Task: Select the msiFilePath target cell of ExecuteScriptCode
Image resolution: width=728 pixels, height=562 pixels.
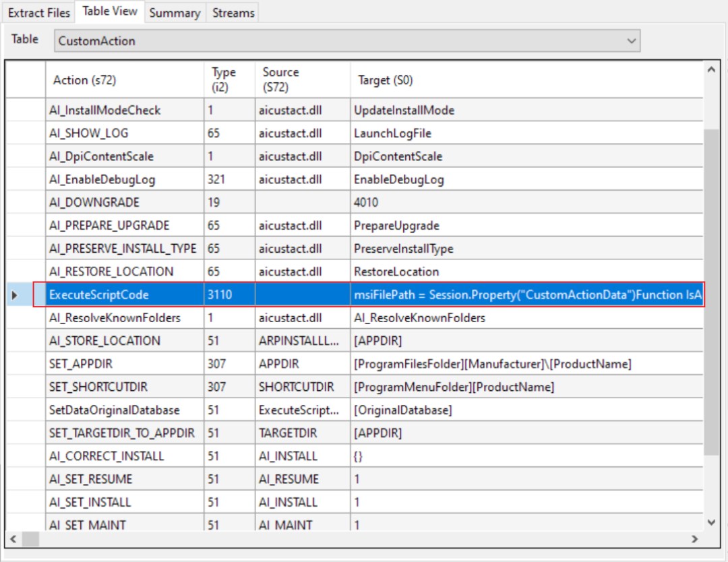Action: (x=526, y=294)
